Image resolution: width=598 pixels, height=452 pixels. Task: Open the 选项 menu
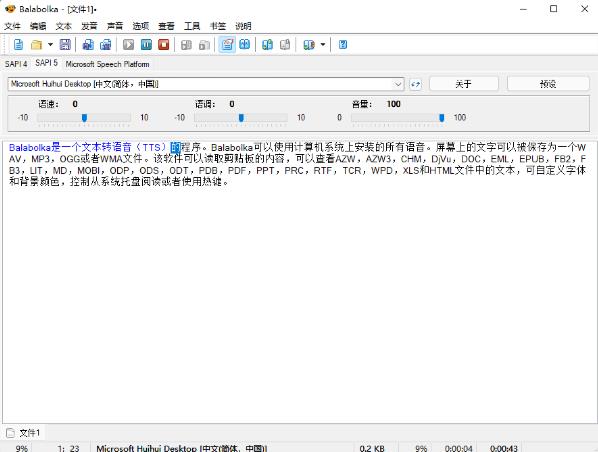coord(141,26)
